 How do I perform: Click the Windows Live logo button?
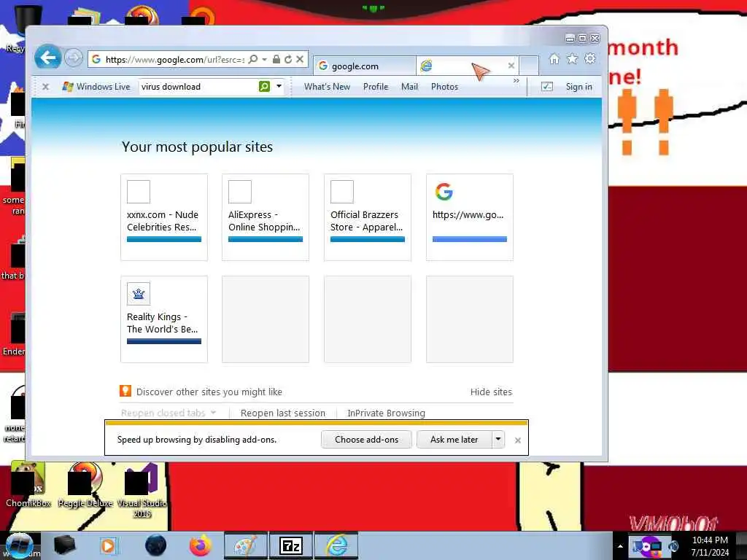point(96,87)
